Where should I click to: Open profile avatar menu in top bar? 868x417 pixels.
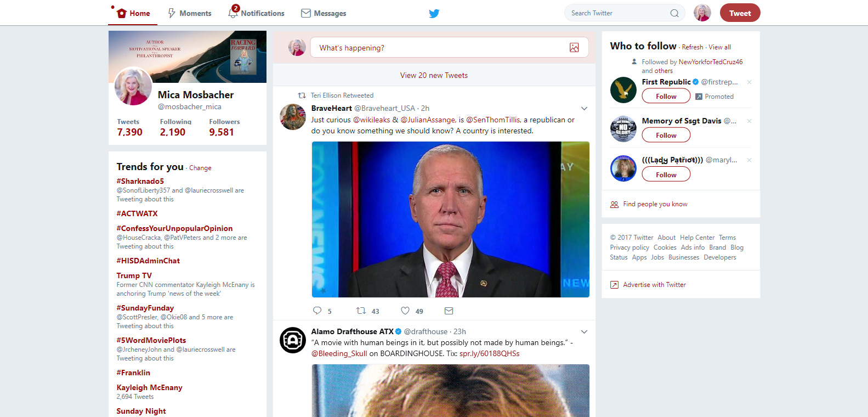click(x=702, y=13)
